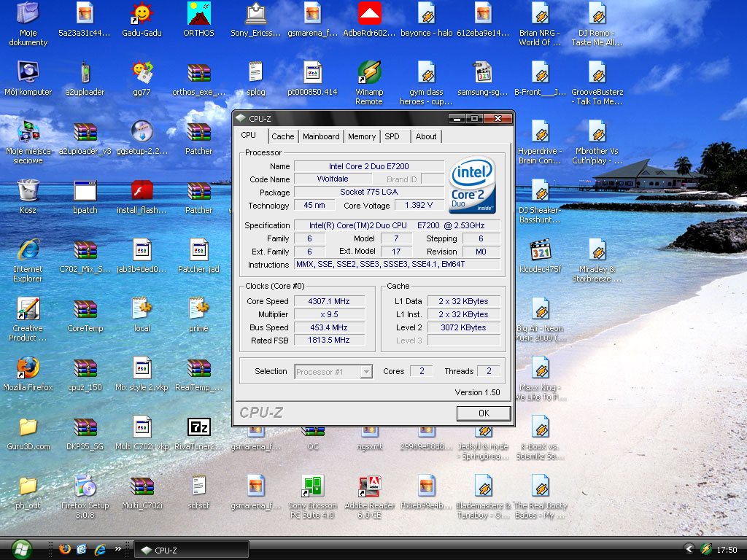Click the Winamp tray icon
This screenshot has width=747, height=560.
coord(706,549)
